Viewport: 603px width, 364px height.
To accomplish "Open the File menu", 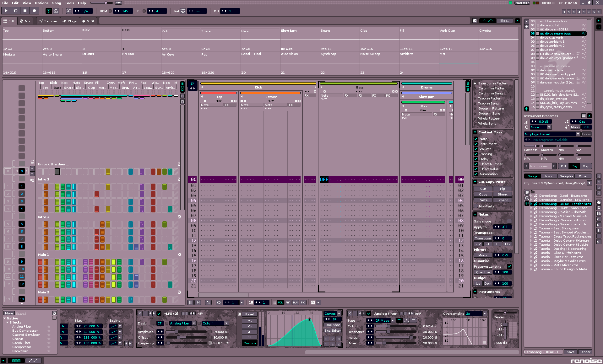I will [x=5, y=3].
